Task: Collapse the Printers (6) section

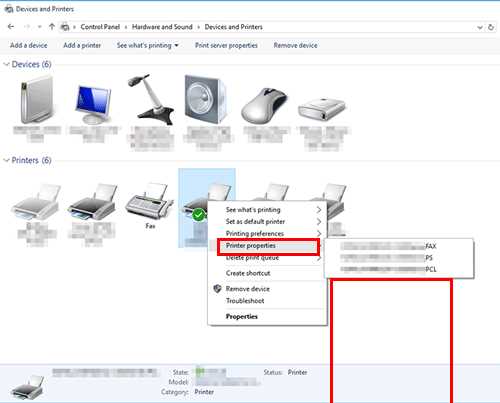Action: [6, 160]
